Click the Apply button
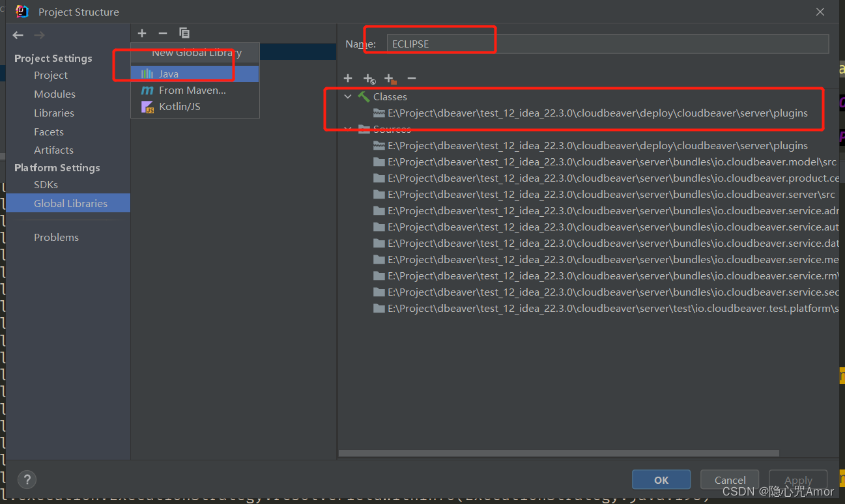 coord(798,480)
